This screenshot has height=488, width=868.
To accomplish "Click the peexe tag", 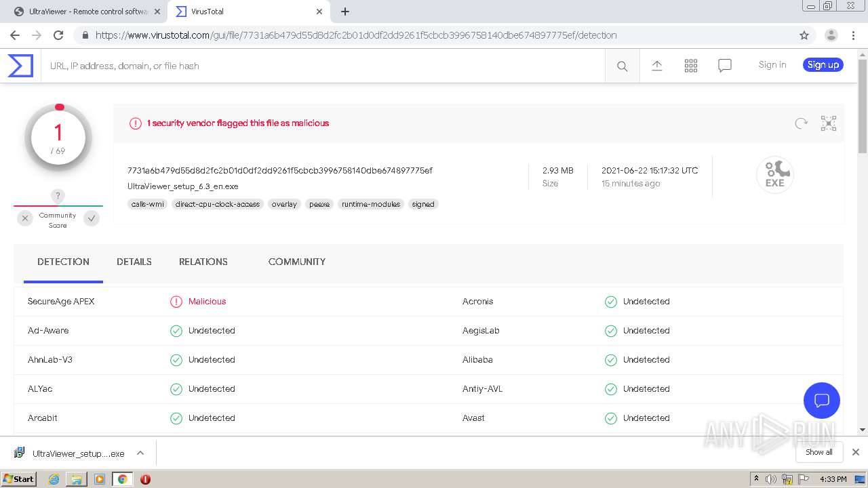I will coord(319,204).
